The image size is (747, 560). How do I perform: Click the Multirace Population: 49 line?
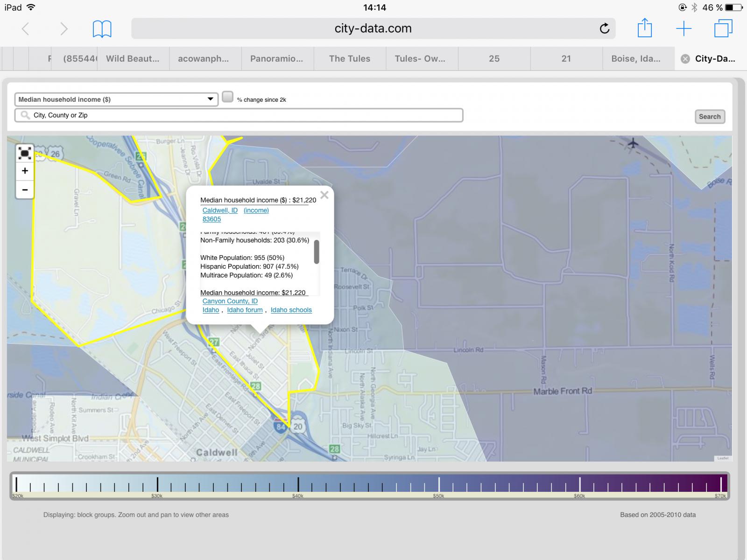click(x=247, y=275)
